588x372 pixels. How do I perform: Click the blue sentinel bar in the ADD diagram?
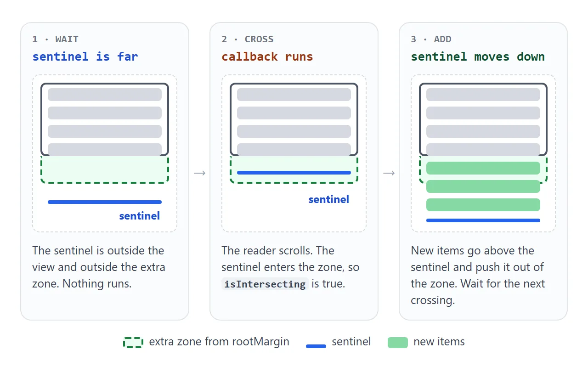(x=483, y=220)
